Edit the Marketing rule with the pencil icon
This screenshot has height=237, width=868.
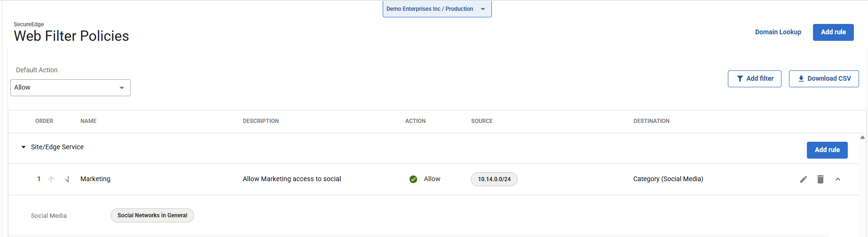(x=803, y=179)
